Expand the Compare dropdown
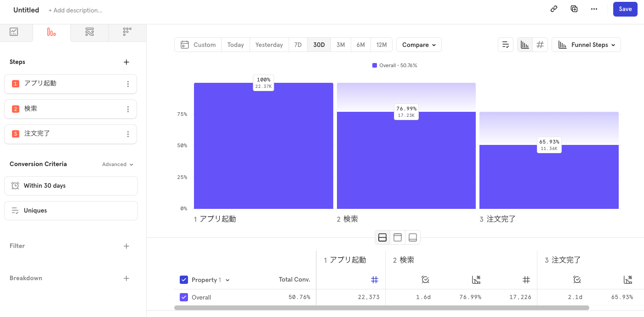Screen dimensions: 644x317 coord(419,44)
